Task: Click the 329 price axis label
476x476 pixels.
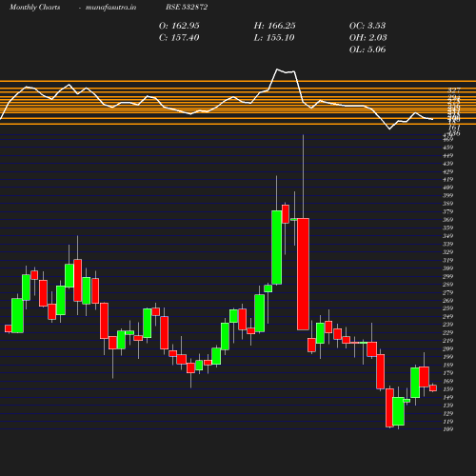Action: click(x=447, y=252)
